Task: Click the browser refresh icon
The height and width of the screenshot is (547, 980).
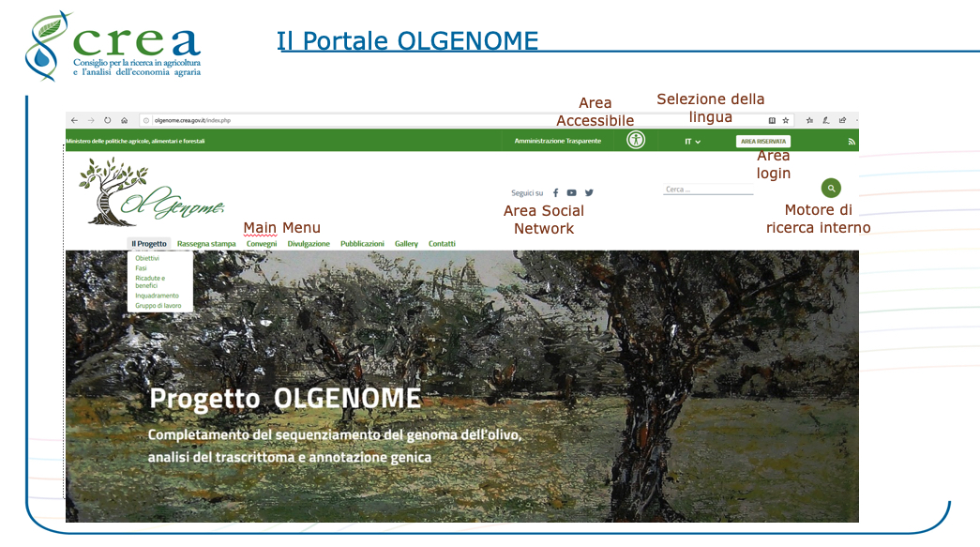Action: [107, 120]
